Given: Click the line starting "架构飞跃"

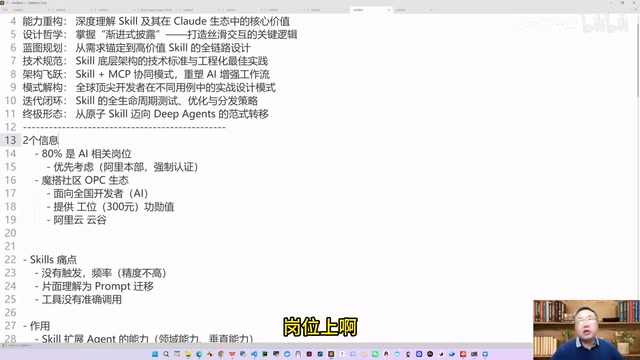Looking at the screenshot, I should 146,74.
